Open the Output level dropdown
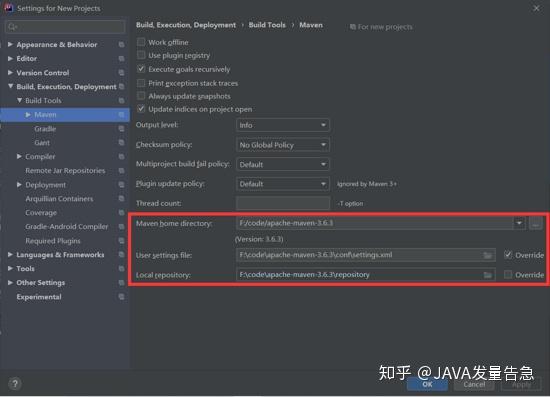The image size is (550, 397). (283, 125)
